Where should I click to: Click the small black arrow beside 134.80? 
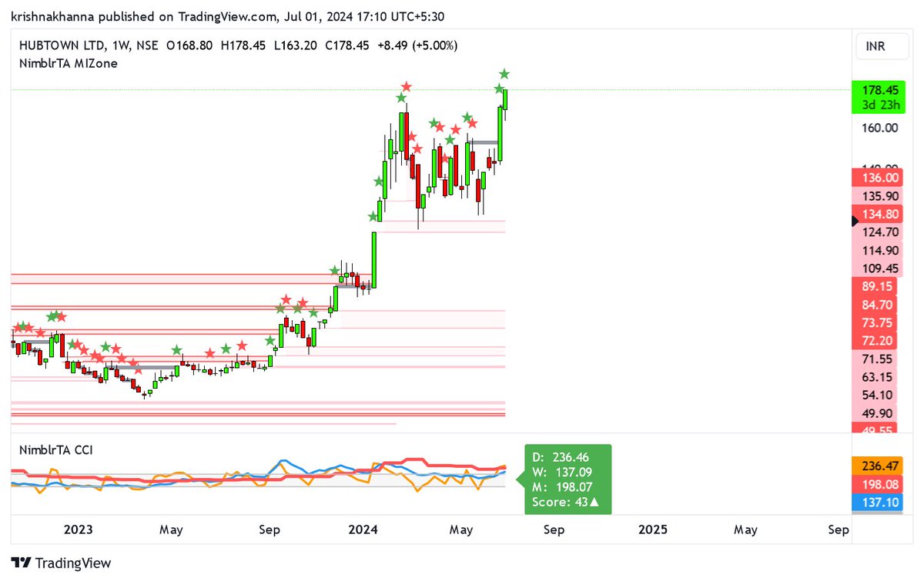click(853, 221)
